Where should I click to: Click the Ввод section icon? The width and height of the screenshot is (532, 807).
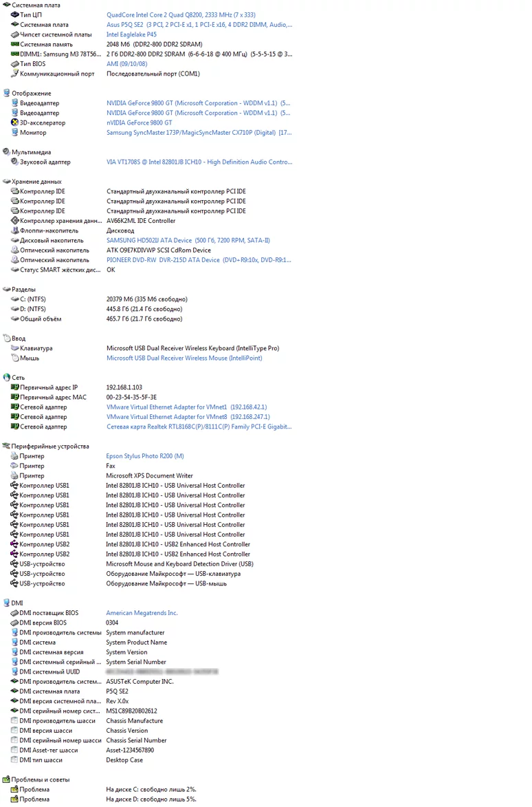pyautogui.click(x=7, y=338)
